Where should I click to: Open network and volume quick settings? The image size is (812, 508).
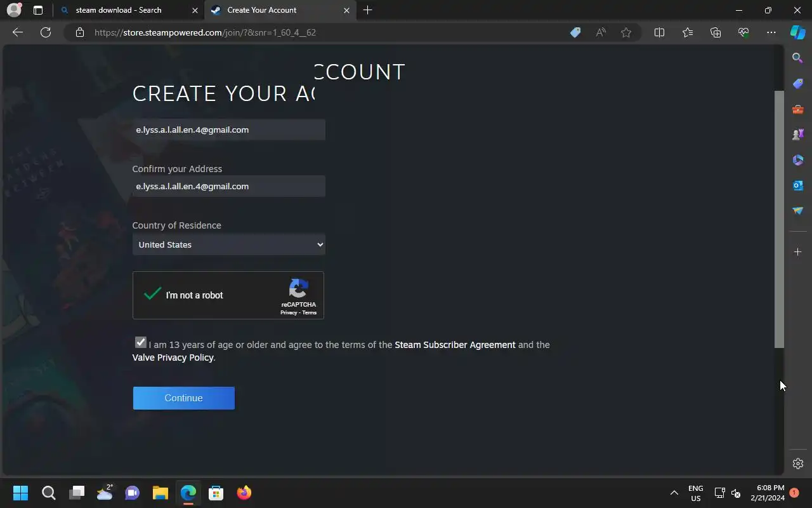pos(728,493)
